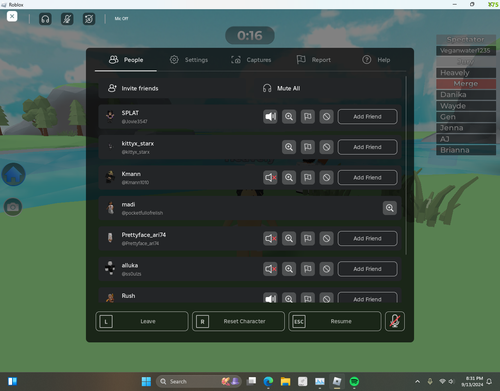Select Danika in the player list
The width and height of the screenshot is (500, 391).
point(466,95)
